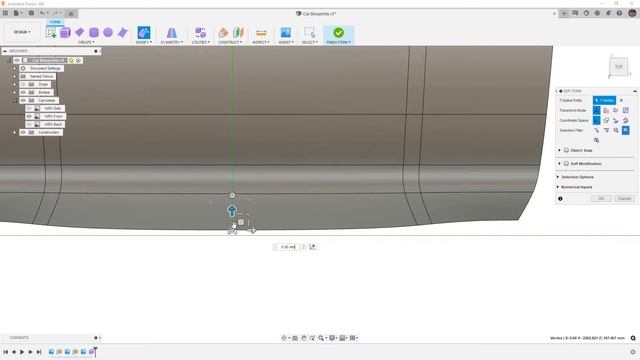Open Symmetry mirror tool
Viewport: 640px width, 360px height.
point(172,33)
